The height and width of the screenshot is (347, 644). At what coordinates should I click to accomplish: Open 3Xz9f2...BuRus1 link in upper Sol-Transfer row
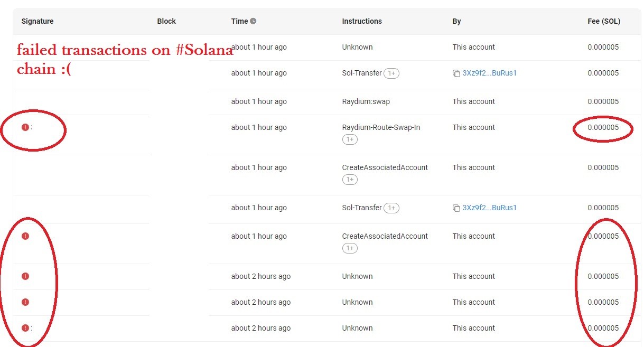(490, 73)
